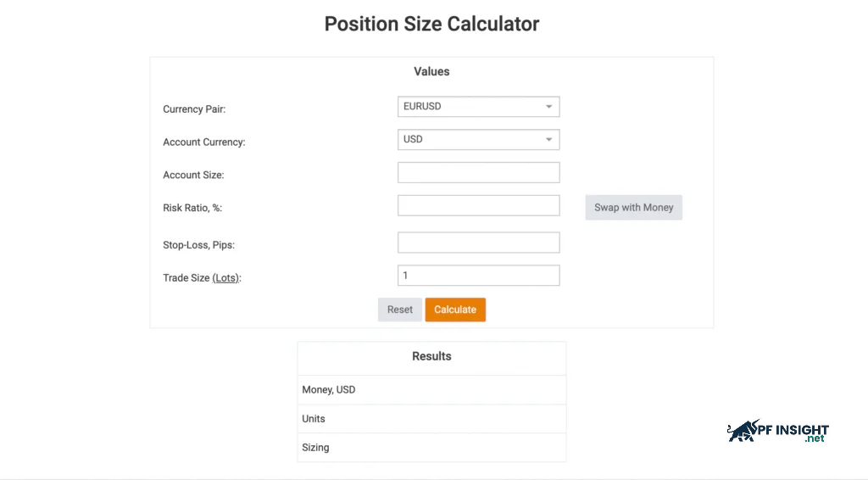
Task: Click the Currency Pair label
Action: pyautogui.click(x=194, y=109)
